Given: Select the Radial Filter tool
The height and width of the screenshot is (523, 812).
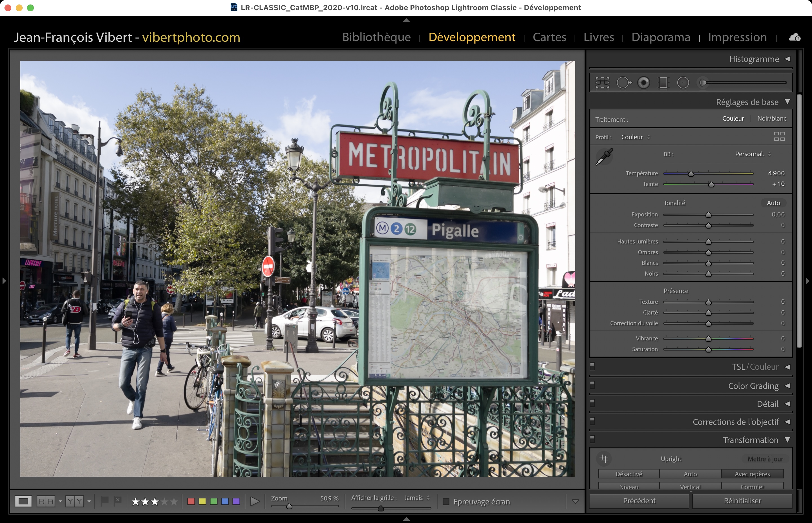Looking at the screenshot, I should 683,83.
